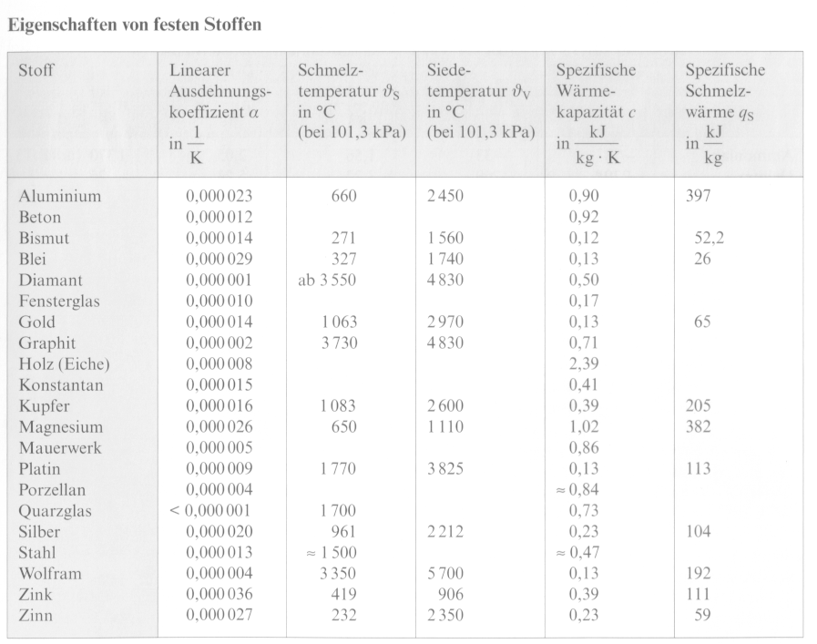Click the title Eigenschaften von festen Stoffen
The width and height of the screenshot is (817, 644).
(135, 25)
